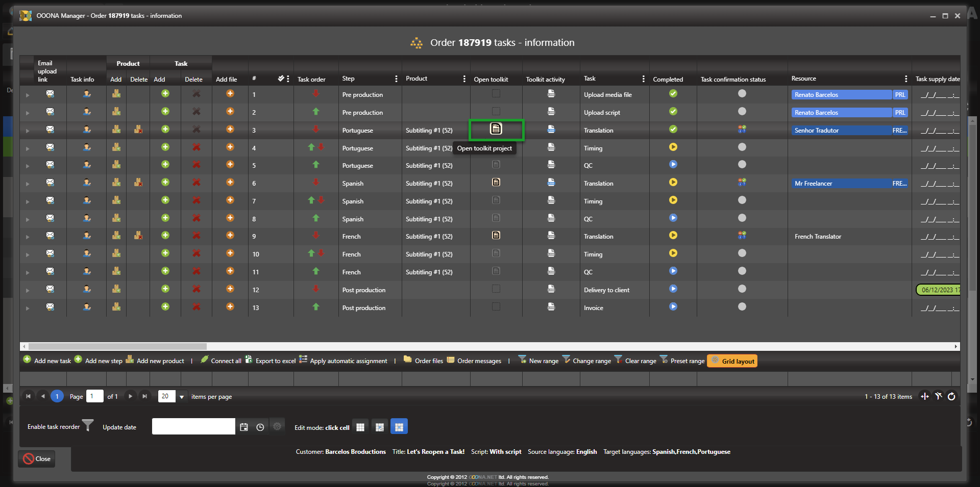Toggle completed status for Delivery to client
Image resolution: width=980 pixels, height=487 pixels.
coord(673,289)
